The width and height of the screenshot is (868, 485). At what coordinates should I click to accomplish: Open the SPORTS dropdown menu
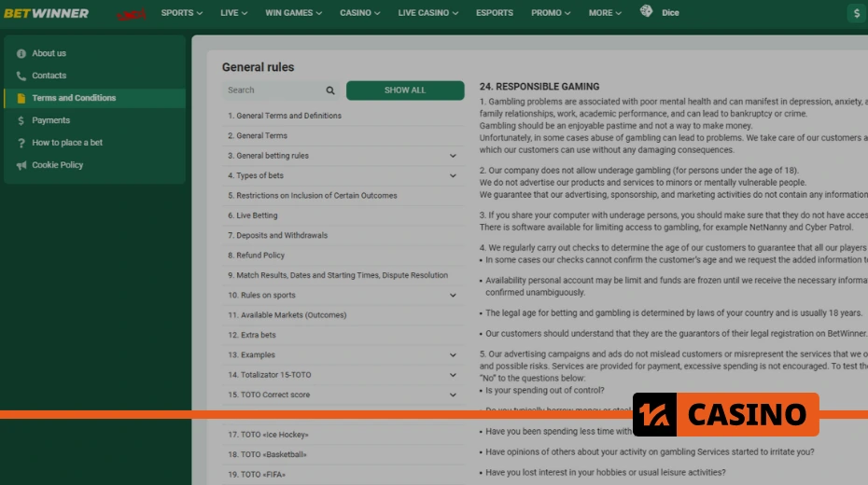182,13
